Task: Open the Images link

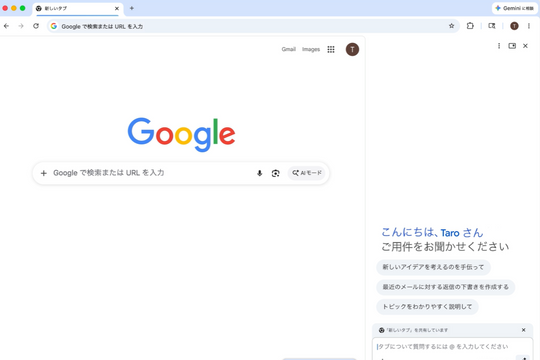Action: point(311,49)
